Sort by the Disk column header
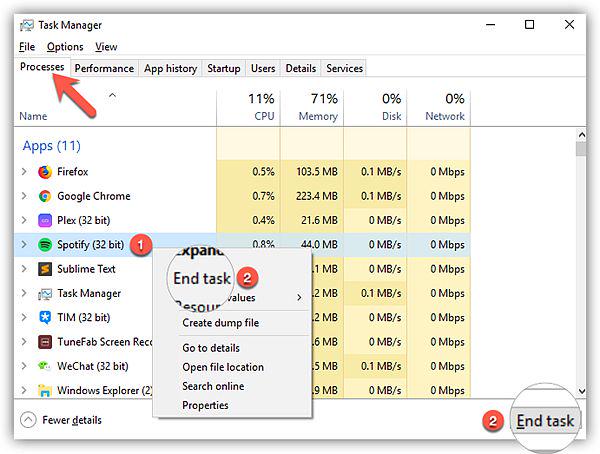The height and width of the screenshot is (454, 600). [391, 116]
